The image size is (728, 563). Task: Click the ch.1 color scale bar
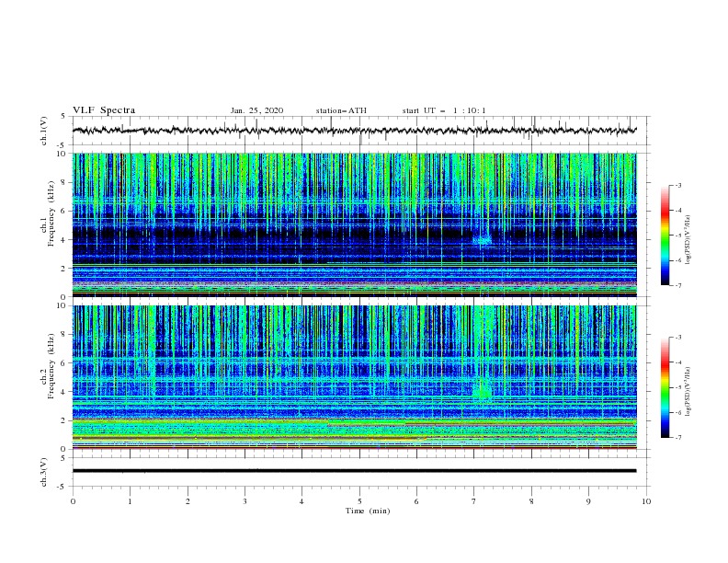point(665,236)
